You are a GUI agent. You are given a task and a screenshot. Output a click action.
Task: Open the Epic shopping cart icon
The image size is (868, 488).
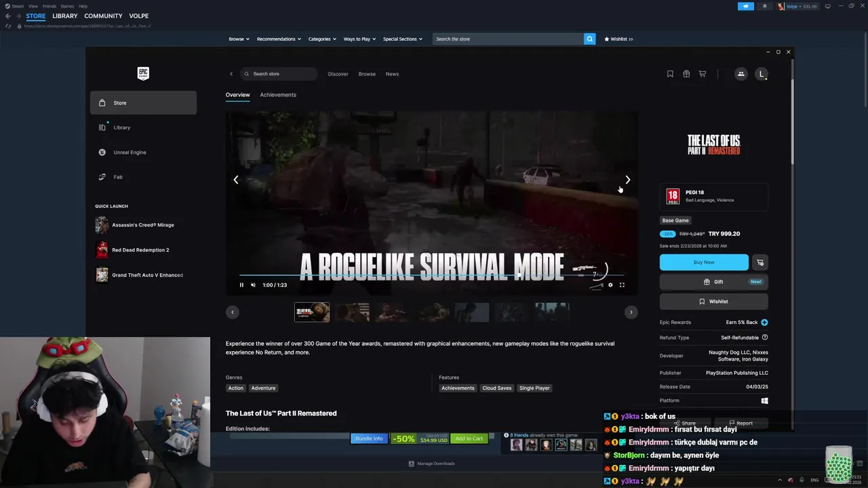point(703,74)
